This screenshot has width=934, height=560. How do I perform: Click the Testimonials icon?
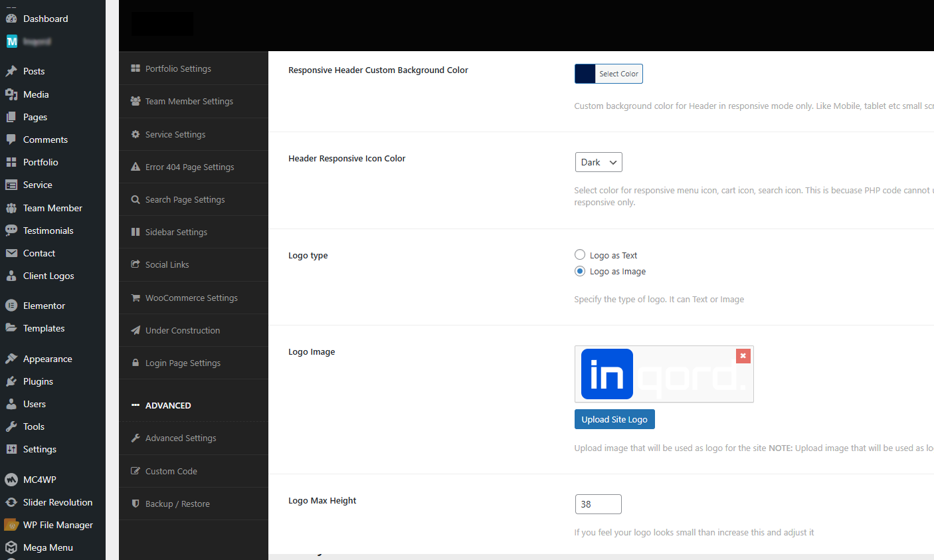11,231
